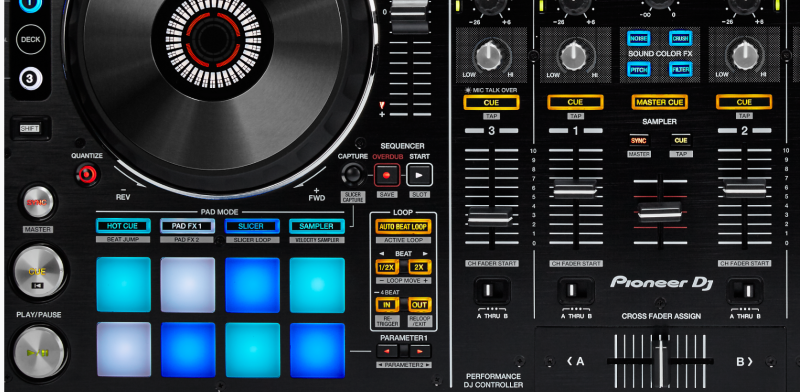Click the red Quantize button
Viewport: 800px width, 392px height.
coord(87,175)
